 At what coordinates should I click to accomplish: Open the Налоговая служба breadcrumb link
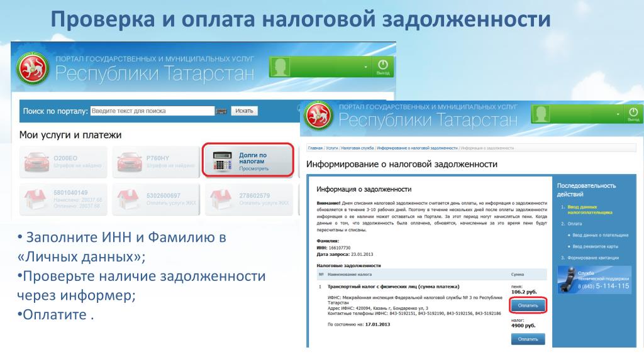pos(357,148)
